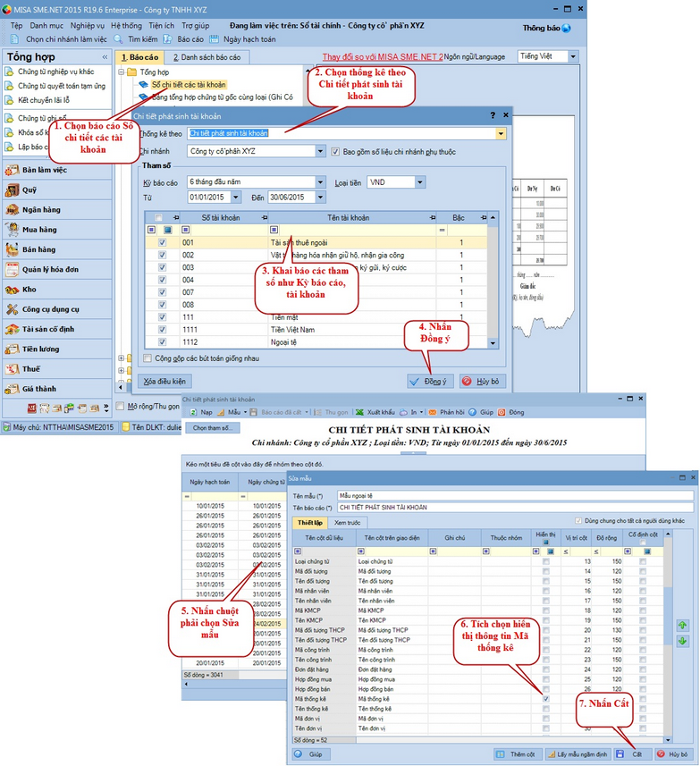Click into Tên mẫu input field

click(x=515, y=496)
